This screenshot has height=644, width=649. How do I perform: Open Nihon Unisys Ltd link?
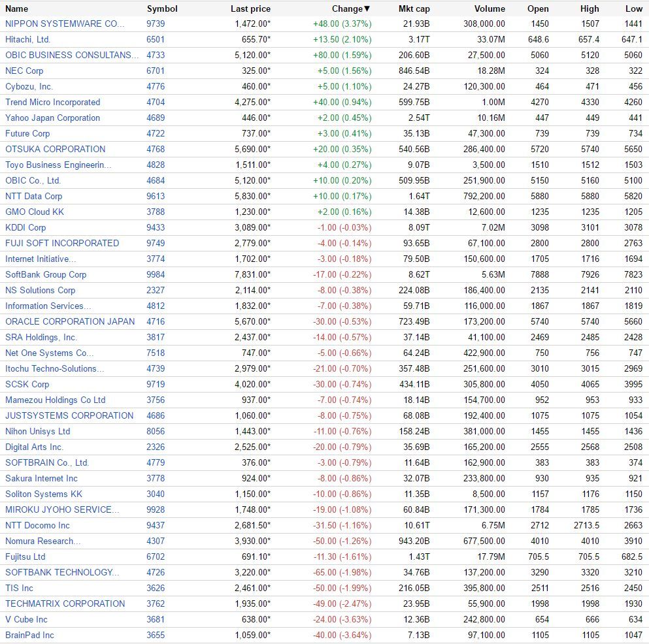click(x=38, y=431)
